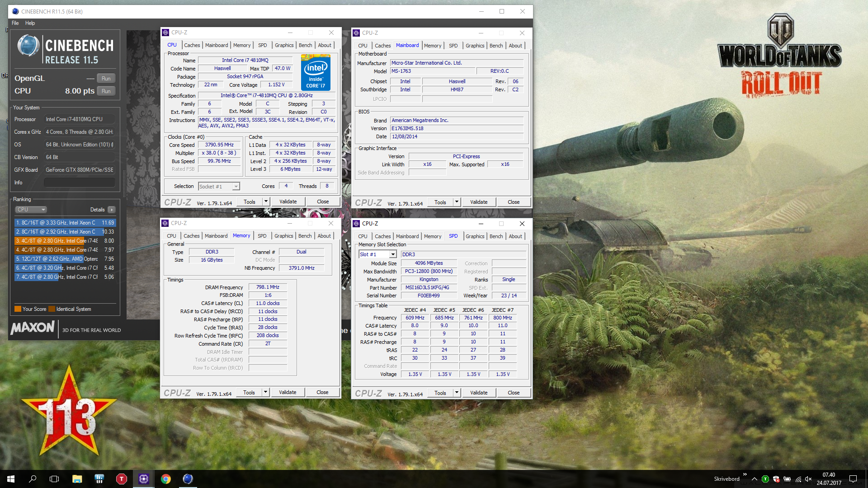
Task: Expand the Skrivebord toolbar chevron
Action: pyautogui.click(x=745, y=474)
